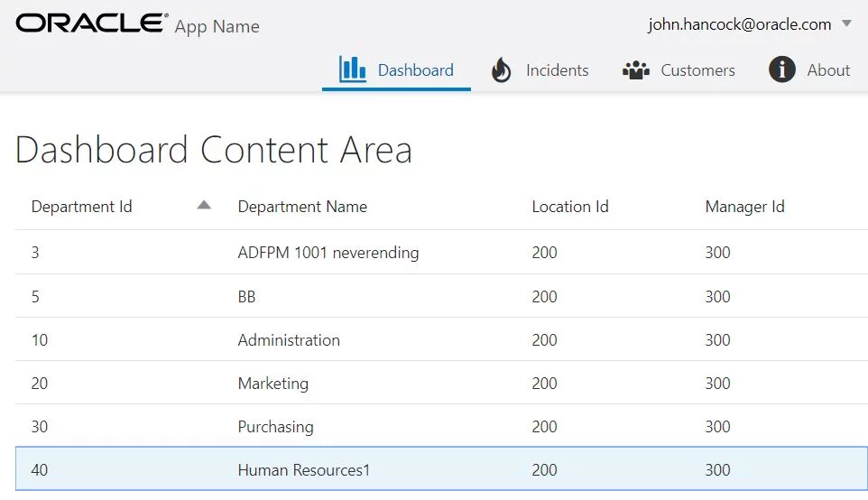Viewport: 868px width, 500px height.
Task: Click the Customers people group icon
Action: (635, 70)
